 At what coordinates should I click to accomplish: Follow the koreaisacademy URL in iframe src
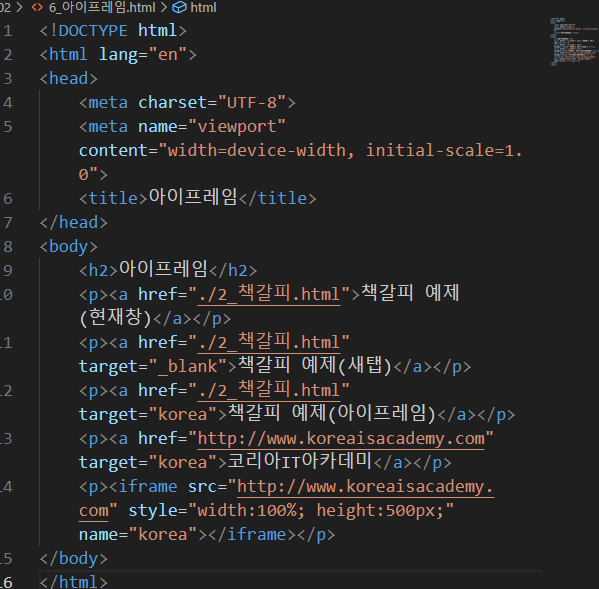pyautogui.click(x=366, y=487)
